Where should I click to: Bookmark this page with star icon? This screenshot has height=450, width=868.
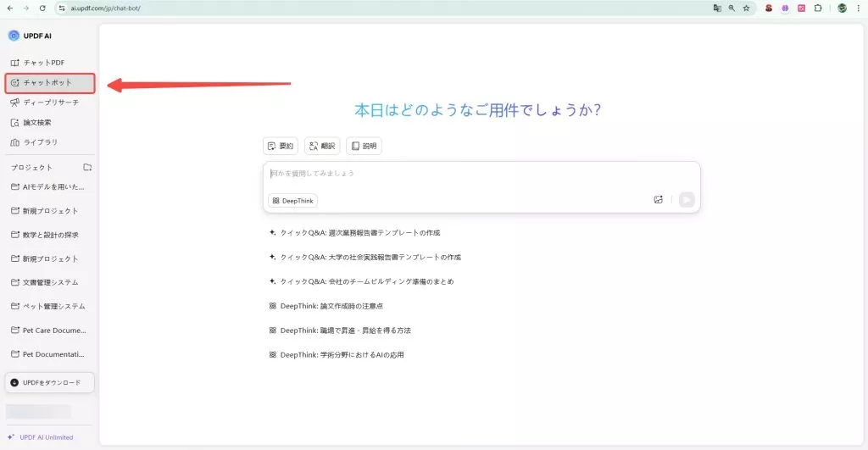tap(746, 8)
